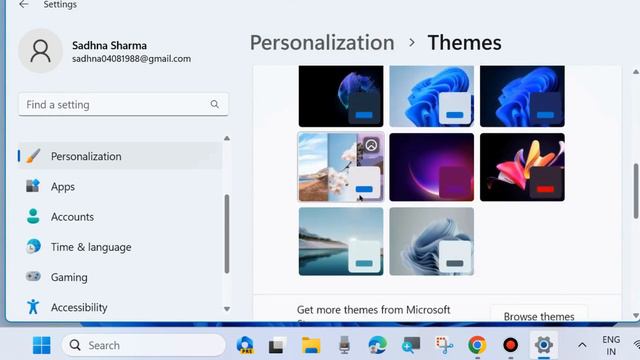
Task: Open the Accounts settings category
Action: pyautogui.click(x=120, y=216)
